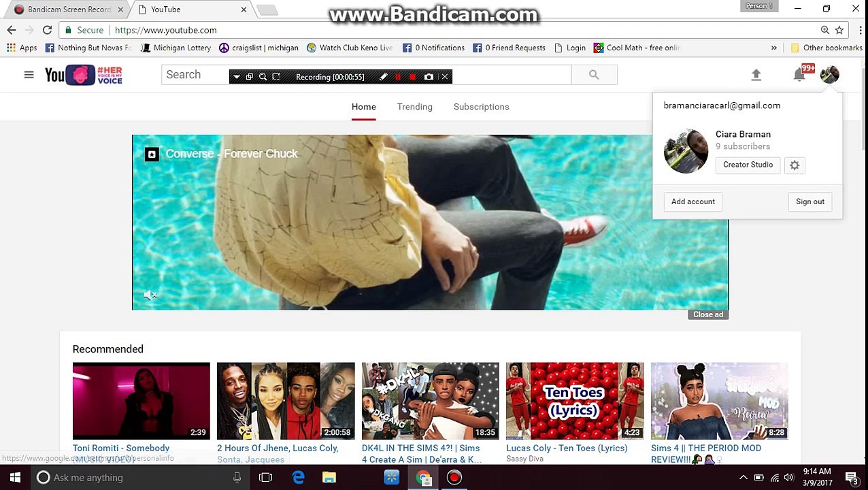
Task: Click the YouTube logo
Action: point(84,75)
